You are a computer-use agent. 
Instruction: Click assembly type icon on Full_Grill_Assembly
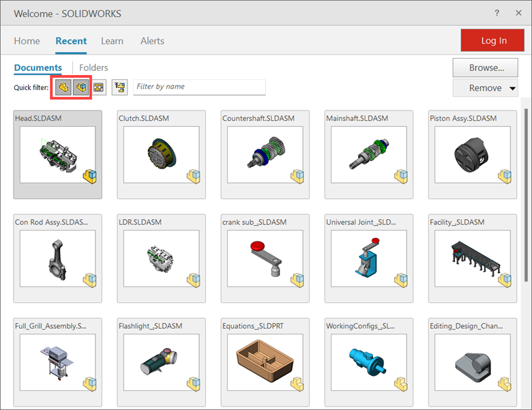click(x=90, y=384)
